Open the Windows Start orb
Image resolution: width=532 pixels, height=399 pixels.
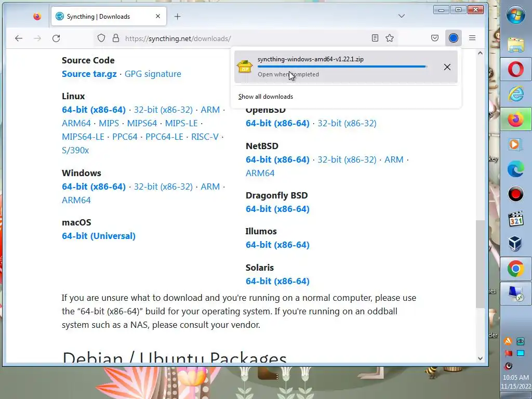[516, 15]
